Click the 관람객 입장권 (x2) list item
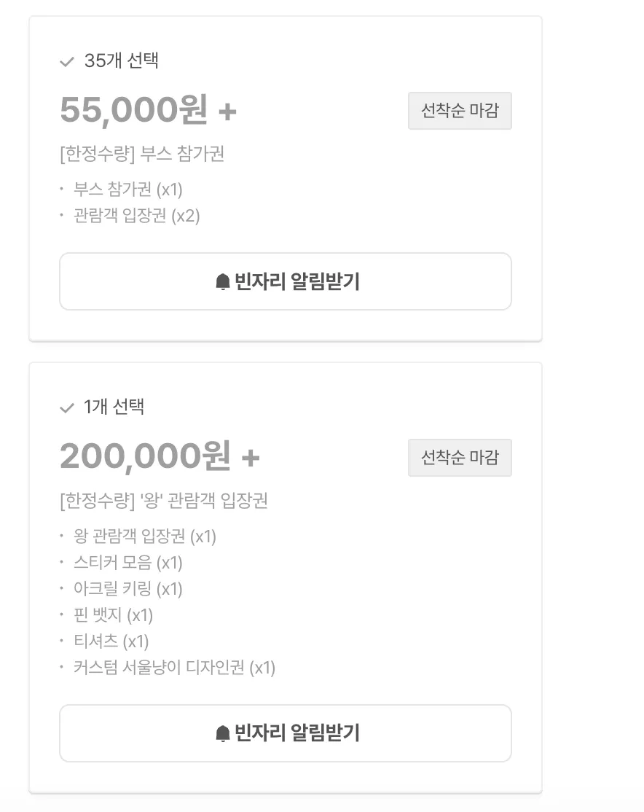Image resolution: width=644 pixels, height=812 pixels. 137,216
